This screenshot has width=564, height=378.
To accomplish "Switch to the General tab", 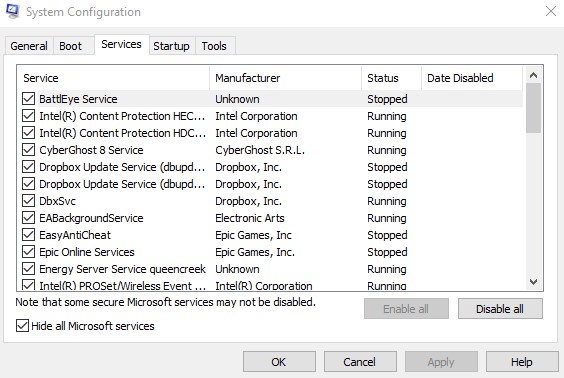I will click(29, 46).
